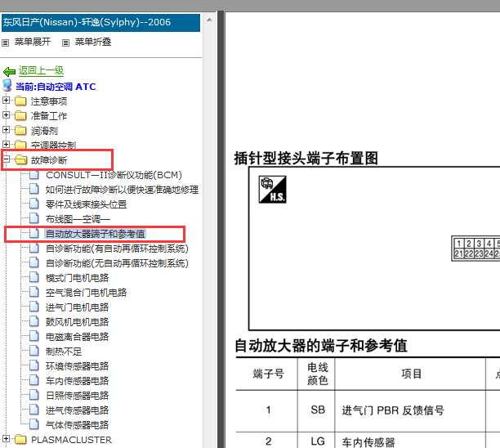This screenshot has height=448, width=500.
Task: Open 车内传感器电路 page
Action: 77,380
